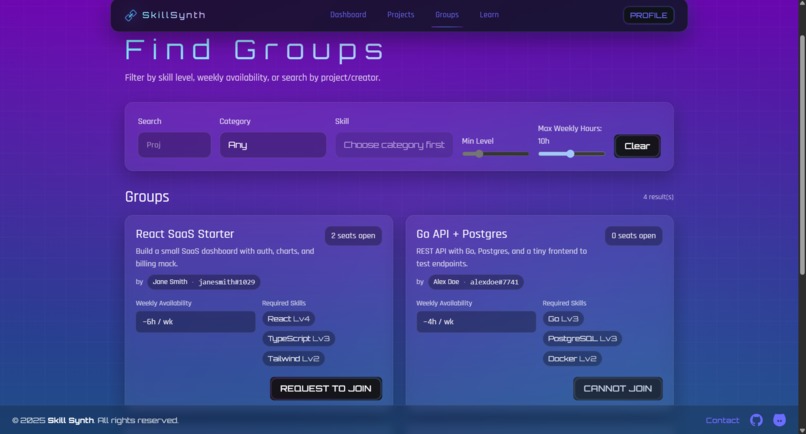Click the Find Groups page heading
The image size is (806, 434).
(x=254, y=50)
